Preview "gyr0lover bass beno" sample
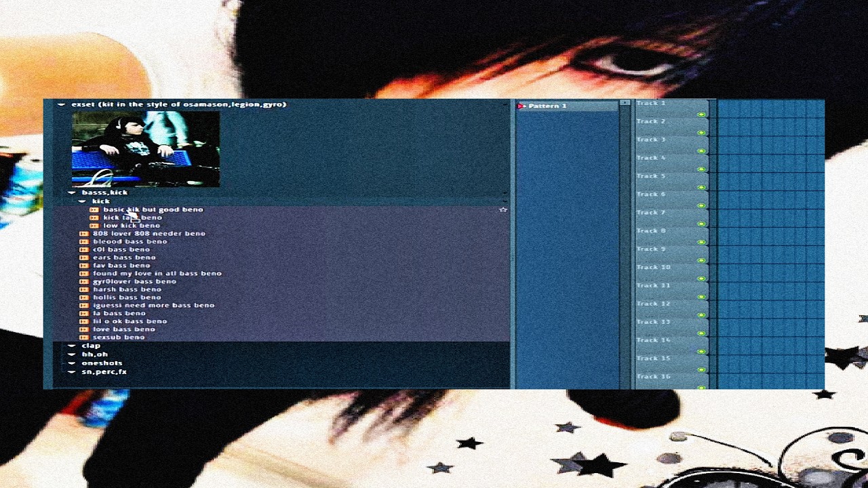The width and height of the screenshot is (868, 488). (x=134, y=281)
